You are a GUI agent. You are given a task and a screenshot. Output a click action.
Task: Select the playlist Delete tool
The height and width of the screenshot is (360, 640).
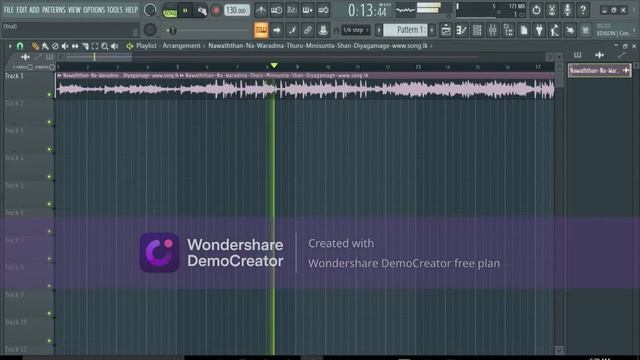pos(55,46)
